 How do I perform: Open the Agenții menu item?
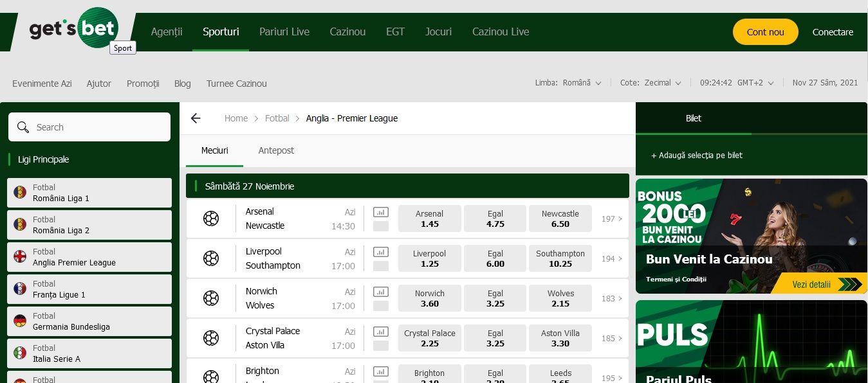point(167,31)
